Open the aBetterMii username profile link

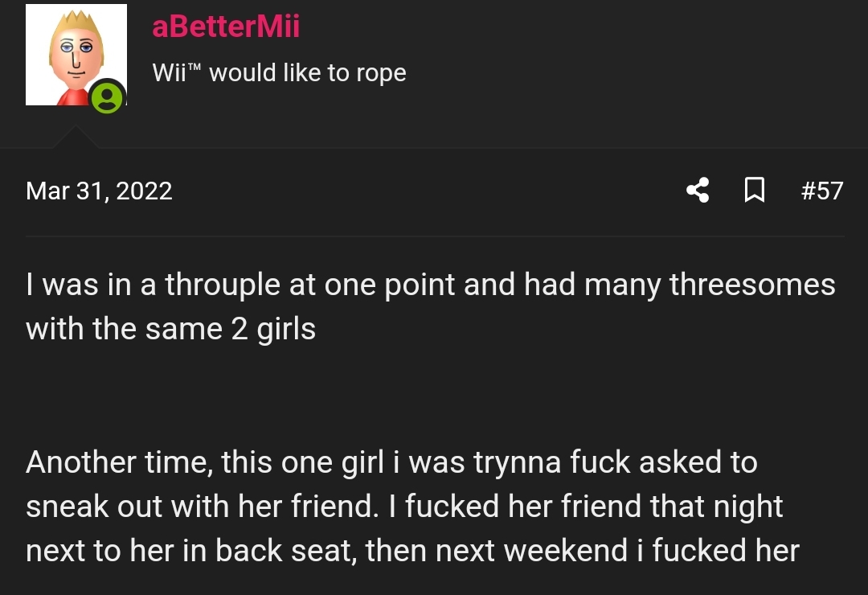point(226,26)
